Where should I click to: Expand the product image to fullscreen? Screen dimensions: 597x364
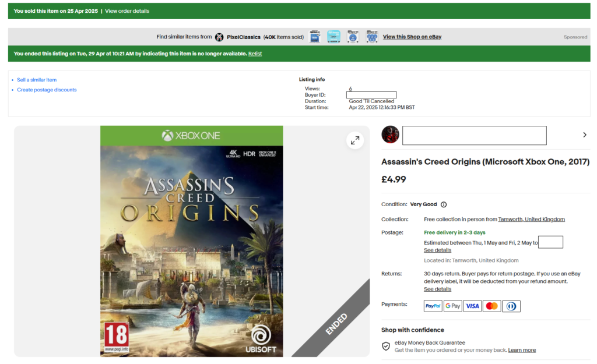[355, 140]
